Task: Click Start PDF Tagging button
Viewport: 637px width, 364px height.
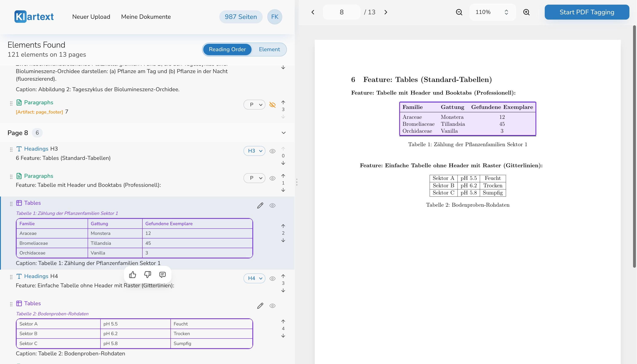Action: tap(587, 12)
